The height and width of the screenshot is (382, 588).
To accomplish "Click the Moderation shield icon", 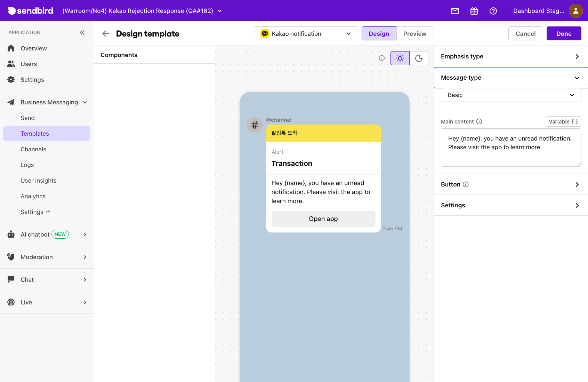I will 11,257.
